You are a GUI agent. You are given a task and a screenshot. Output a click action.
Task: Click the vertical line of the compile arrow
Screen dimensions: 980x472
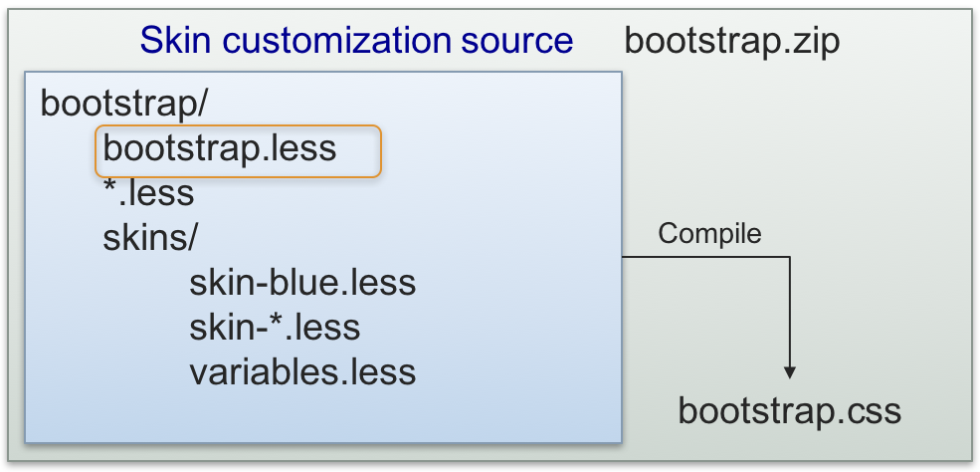click(789, 309)
